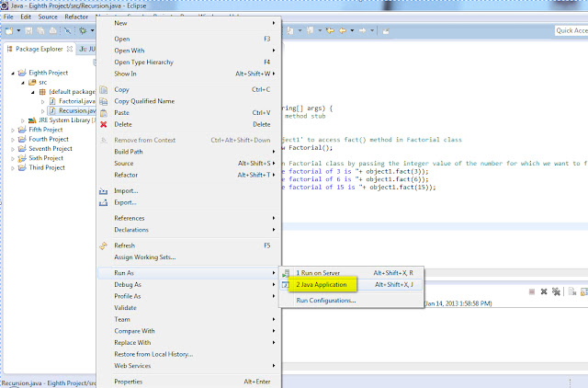Click the Team context menu entry
This screenshot has height=388, width=588.
189,319
